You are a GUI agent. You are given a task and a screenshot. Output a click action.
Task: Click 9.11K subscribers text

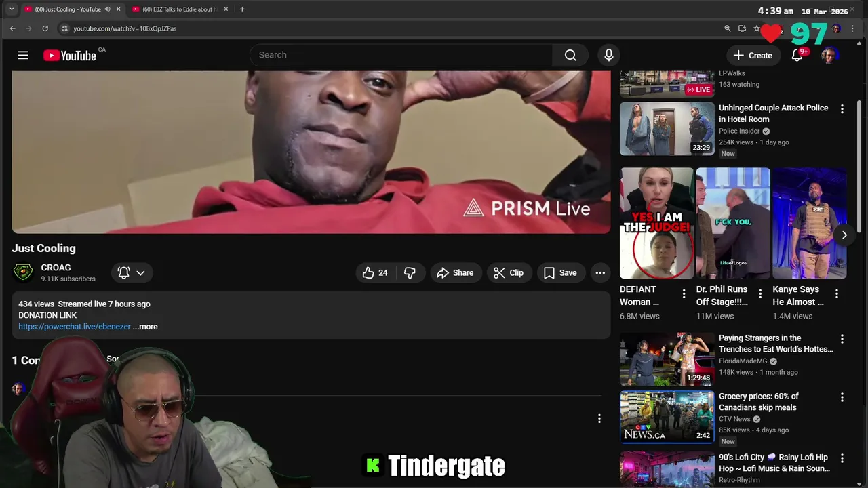[x=68, y=279]
